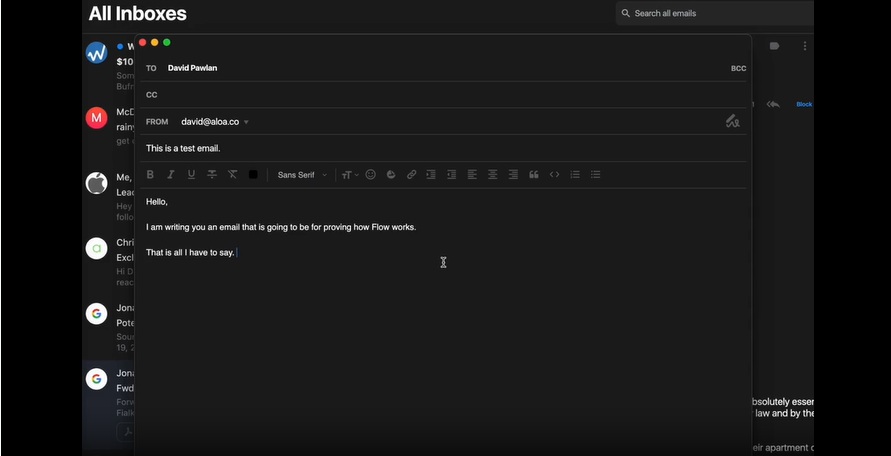Click the signature pen icon
Screen dimensions: 891x456
[732, 121]
